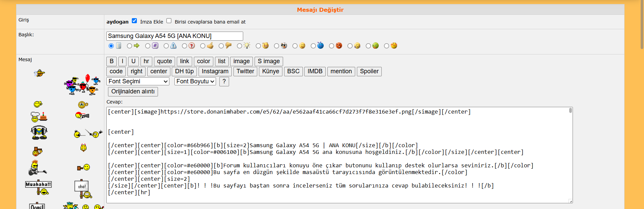Select the light bulb radio button
The height and width of the screenshot is (209, 644).
pyautogui.click(x=239, y=46)
